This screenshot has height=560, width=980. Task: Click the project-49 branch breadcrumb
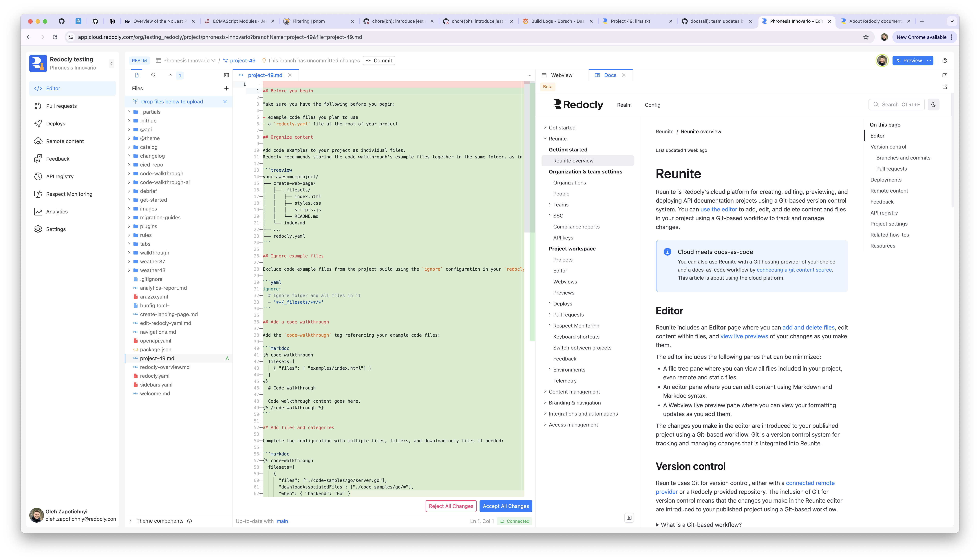coord(239,61)
